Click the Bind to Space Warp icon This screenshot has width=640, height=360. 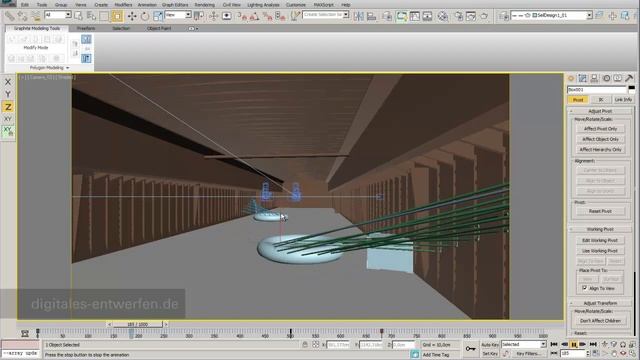point(36,16)
